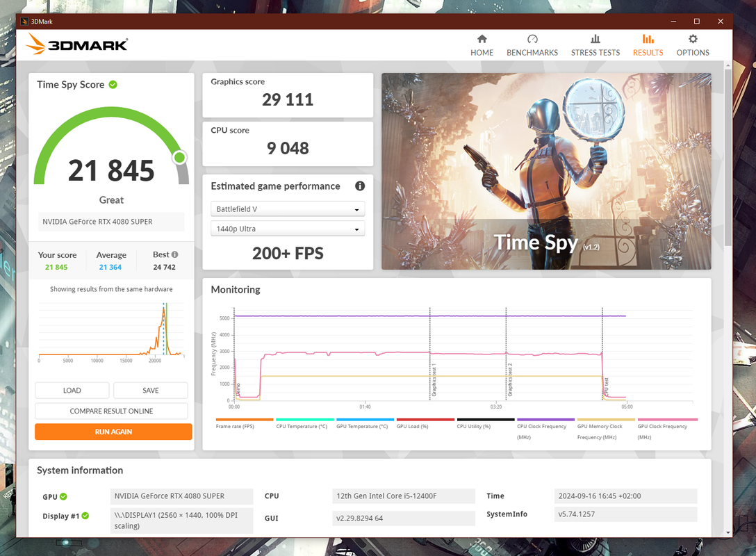
Task: Click the Time value 2024-09-16 16:45
Action: 625,496
